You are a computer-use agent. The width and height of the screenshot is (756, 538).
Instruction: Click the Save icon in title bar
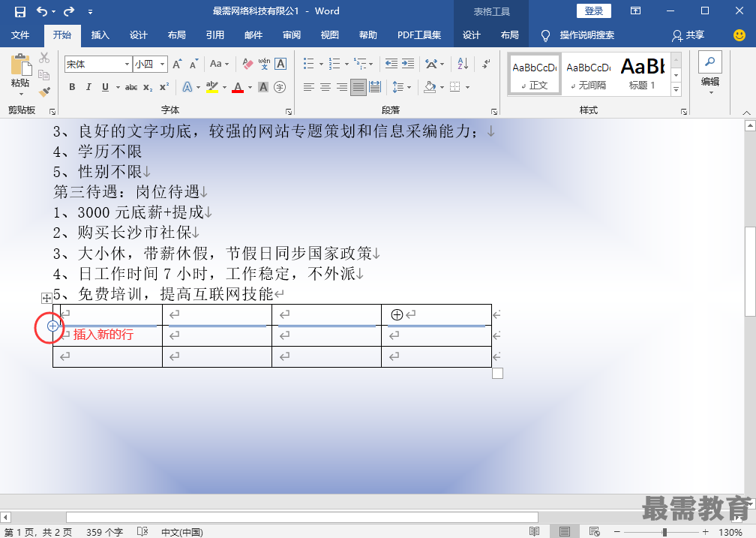coord(19,11)
